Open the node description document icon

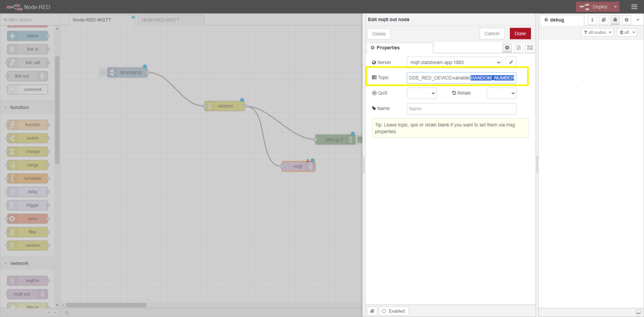[518, 48]
